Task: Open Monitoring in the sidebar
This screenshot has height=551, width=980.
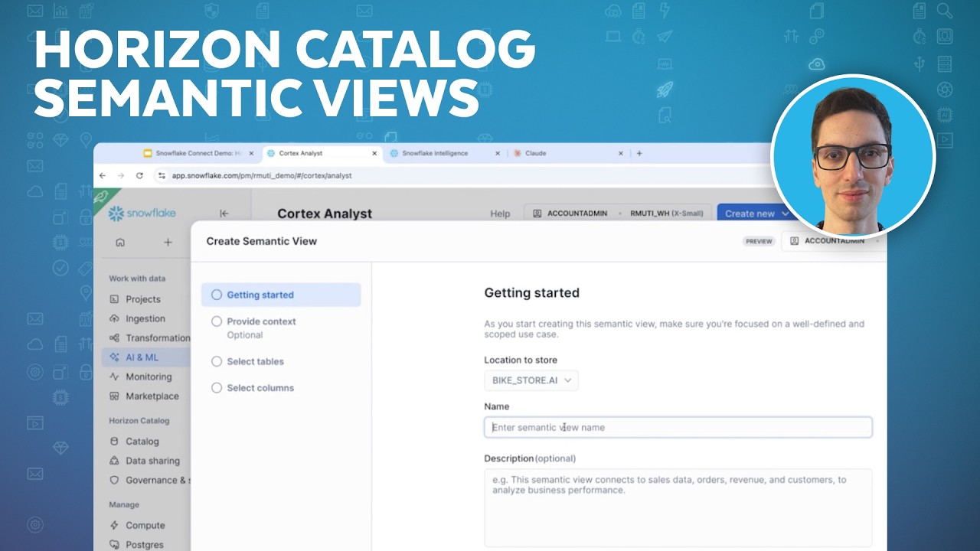Action: (x=149, y=377)
